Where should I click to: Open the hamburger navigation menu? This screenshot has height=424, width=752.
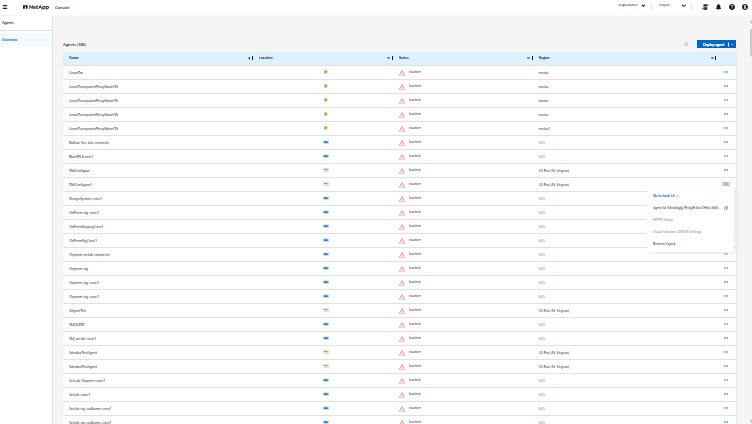(5, 6)
